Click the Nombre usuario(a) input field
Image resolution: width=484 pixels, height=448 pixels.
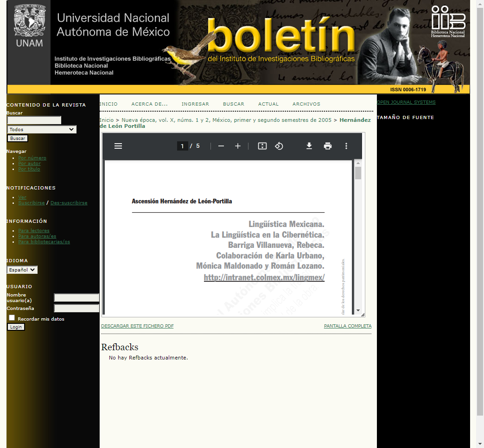[76, 297]
